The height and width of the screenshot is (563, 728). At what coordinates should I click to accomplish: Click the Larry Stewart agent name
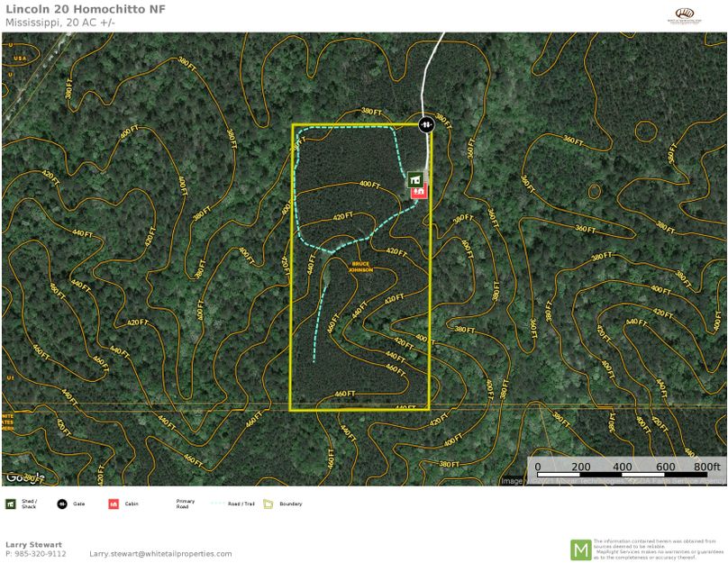coord(34,544)
